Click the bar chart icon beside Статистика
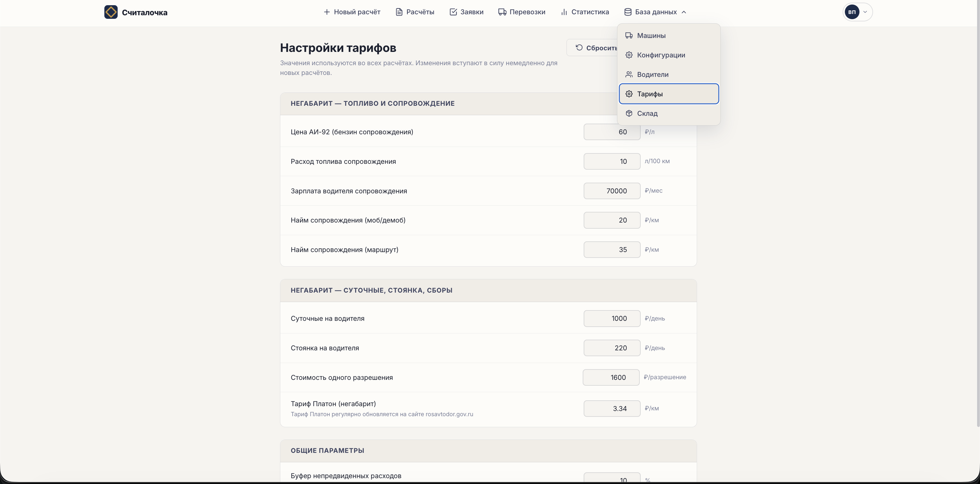This screenshot has width=980, height=484. click(564, 12)
